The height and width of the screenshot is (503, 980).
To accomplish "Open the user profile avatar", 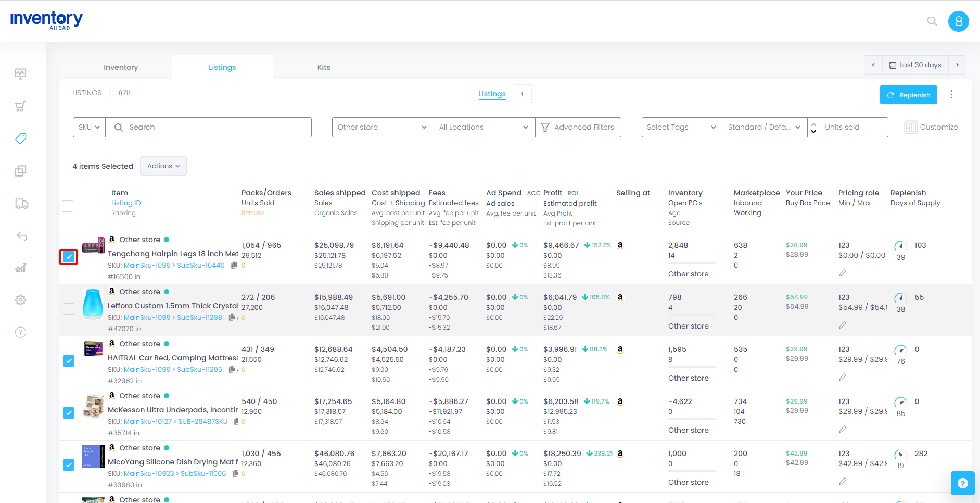I will click(959, 21).
